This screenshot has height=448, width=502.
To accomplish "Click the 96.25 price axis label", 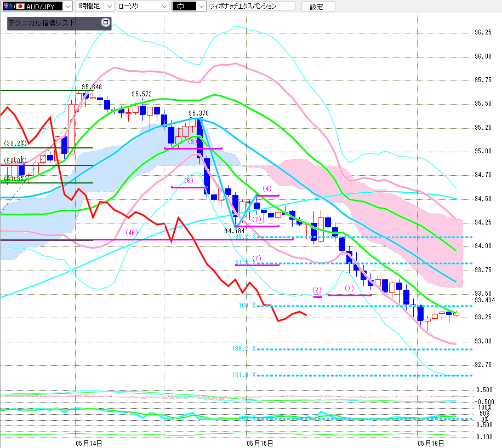I will pyautogui.click(x=483, y=32).
